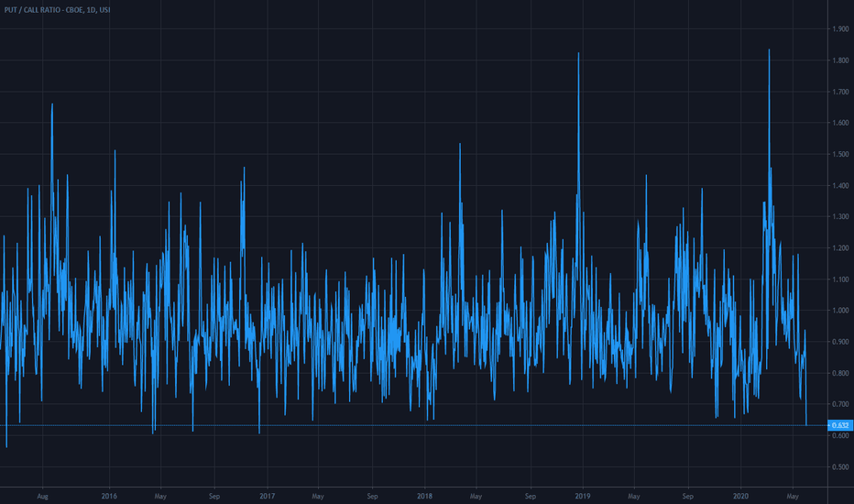Click the 2020 label on time axis
854x504 pixels.
740,497
